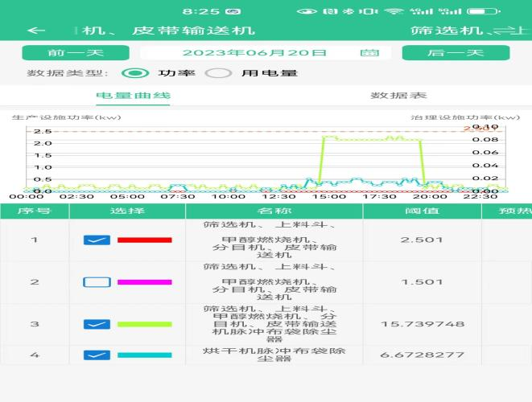Go to previous day with 前一天

pyautogui.click(x=75, y=53)
